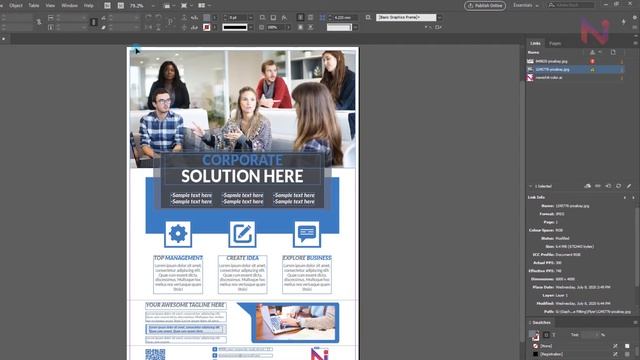
Task: Click Relink from CC Libraries icon
Action: 587,186
